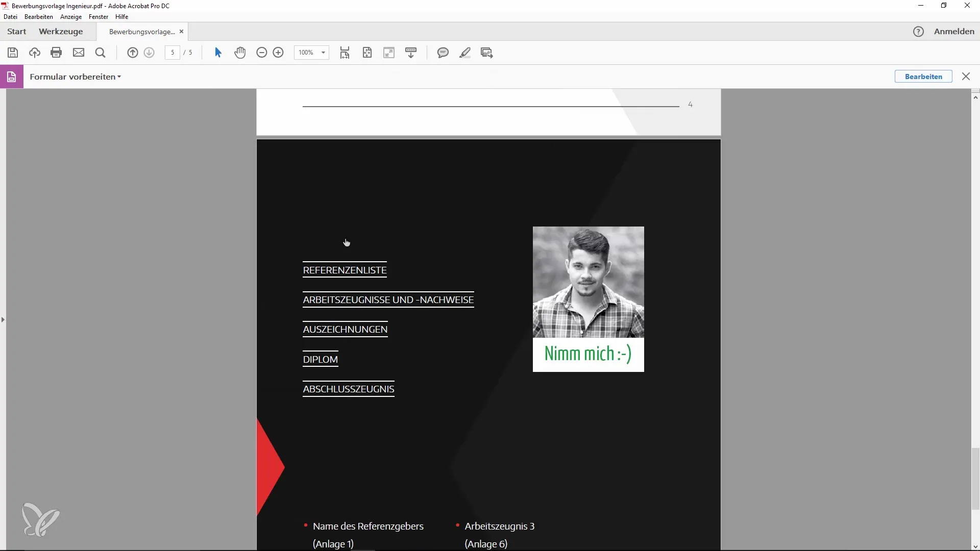Viewport: 980px width, 551px height.
Task: Open the Anzeige menu
Action: [x=71, y=17]
